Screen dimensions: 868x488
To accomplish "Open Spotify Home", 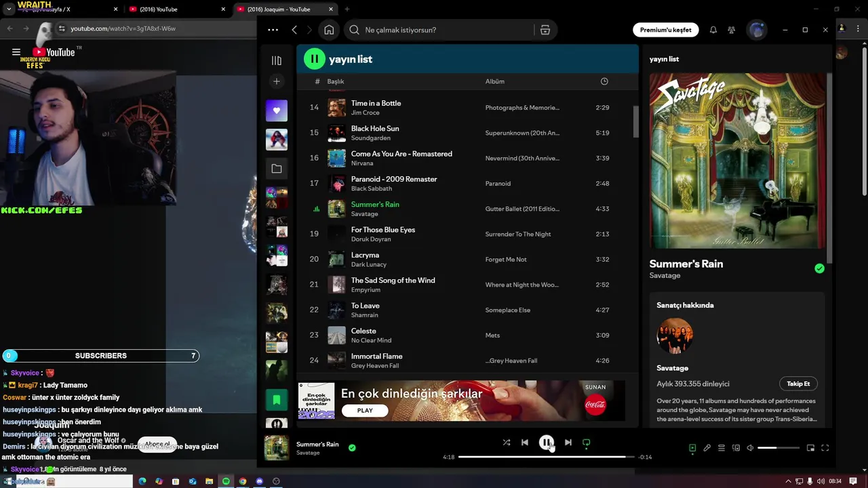I will pos(329,30).
